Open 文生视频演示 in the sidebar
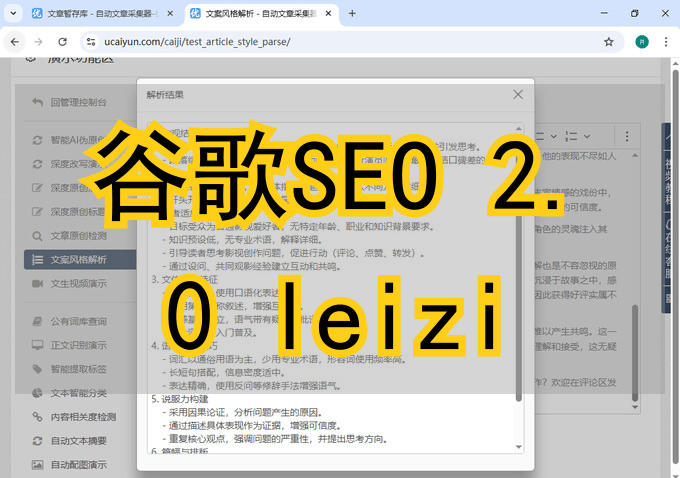 click(x=78, y=284)
